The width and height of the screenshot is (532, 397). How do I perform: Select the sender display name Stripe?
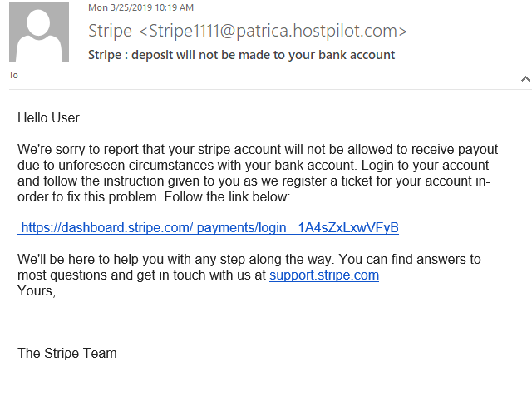(110, 31)
